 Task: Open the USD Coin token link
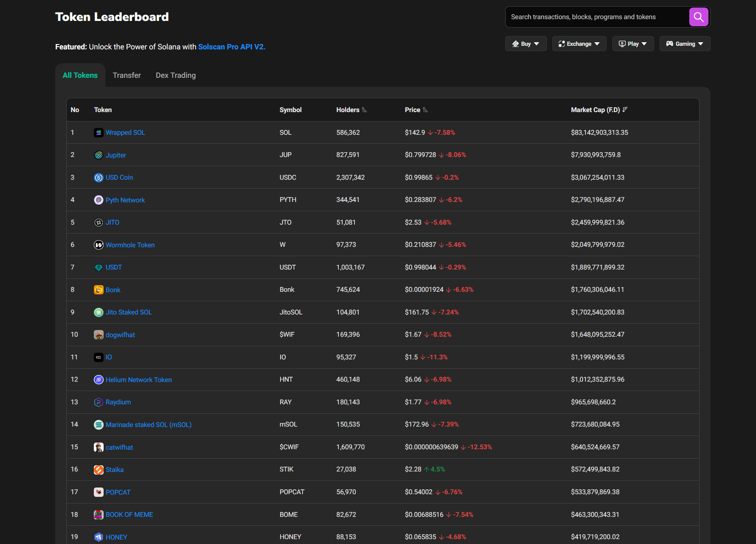click(119, 177)
